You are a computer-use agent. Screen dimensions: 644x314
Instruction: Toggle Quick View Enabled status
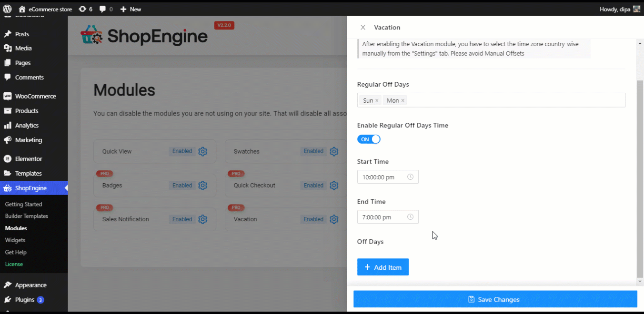(182, 151)
